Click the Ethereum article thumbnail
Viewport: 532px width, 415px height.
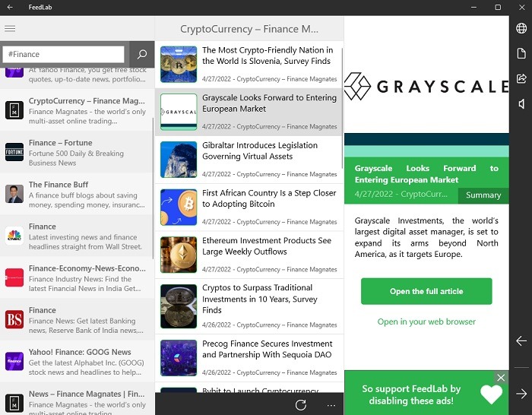click(x=179, y=255)
